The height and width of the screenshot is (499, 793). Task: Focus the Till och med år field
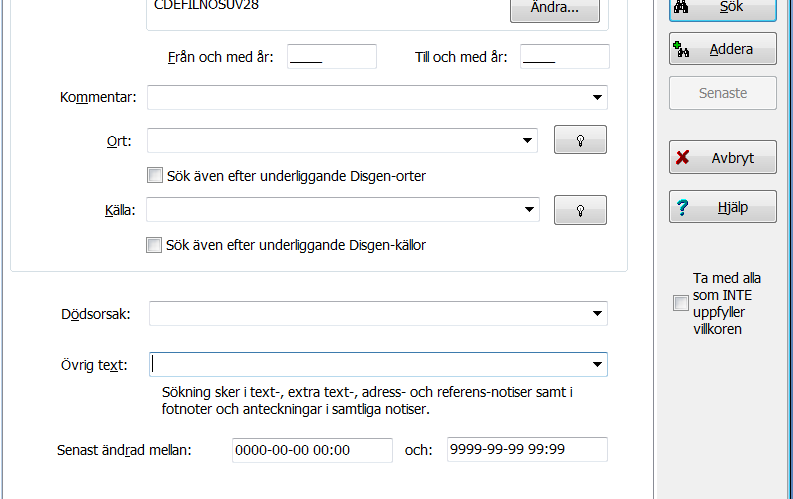pos(564,57)
